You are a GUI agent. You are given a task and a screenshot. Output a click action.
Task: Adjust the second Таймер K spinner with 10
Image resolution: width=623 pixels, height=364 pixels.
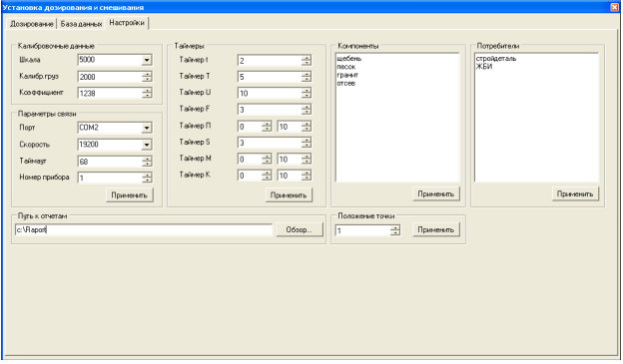[x=307, y=176]
